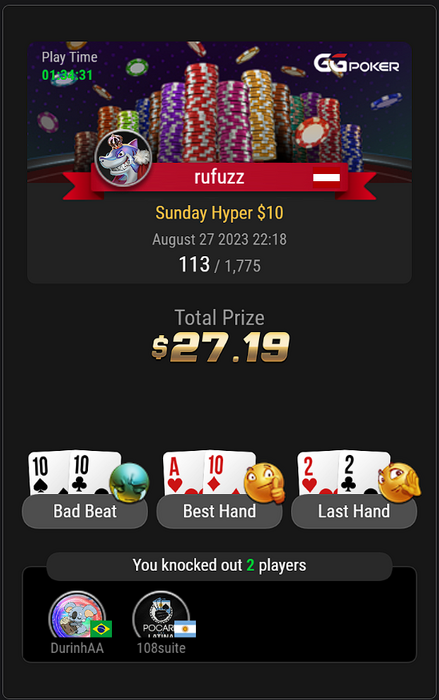Click the crying green emoji

pos(129,483)
